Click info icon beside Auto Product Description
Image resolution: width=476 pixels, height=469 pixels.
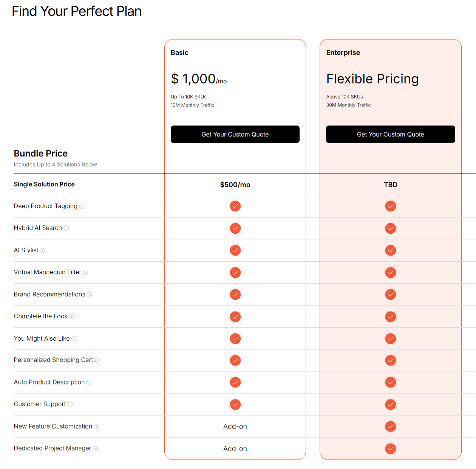(x=89, y=383)
